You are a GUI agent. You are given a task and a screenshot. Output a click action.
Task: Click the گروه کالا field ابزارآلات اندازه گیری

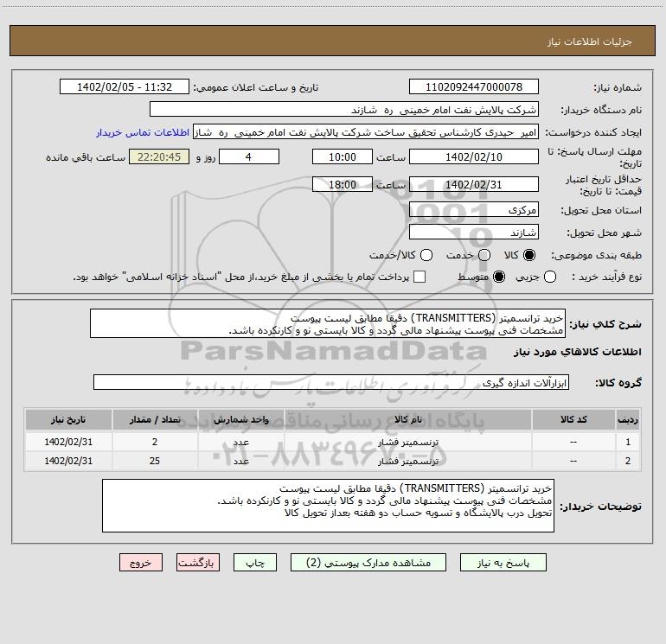pyautogui.click(x=331, y=382)
